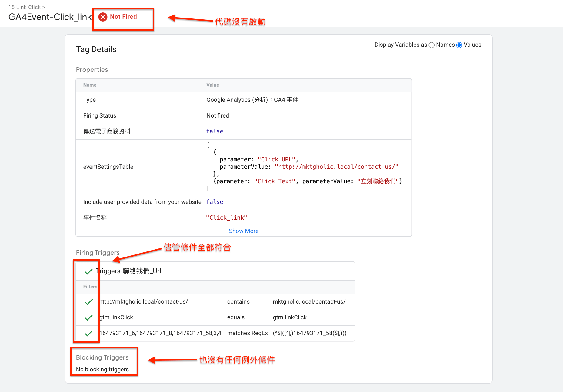The height and width of the screenshot is (392, 563).
Task: Click the GA4Event-Click_link tag title
Action: click(50, 17)
